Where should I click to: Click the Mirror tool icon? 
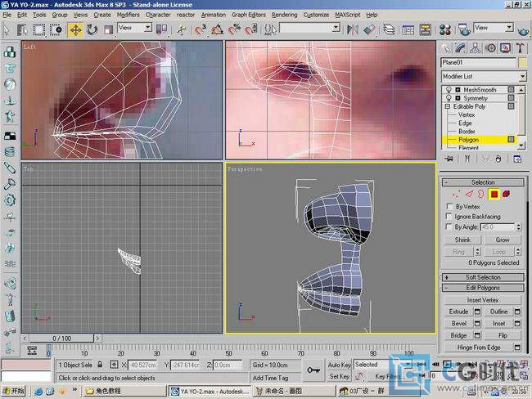(x=352, y=29)
